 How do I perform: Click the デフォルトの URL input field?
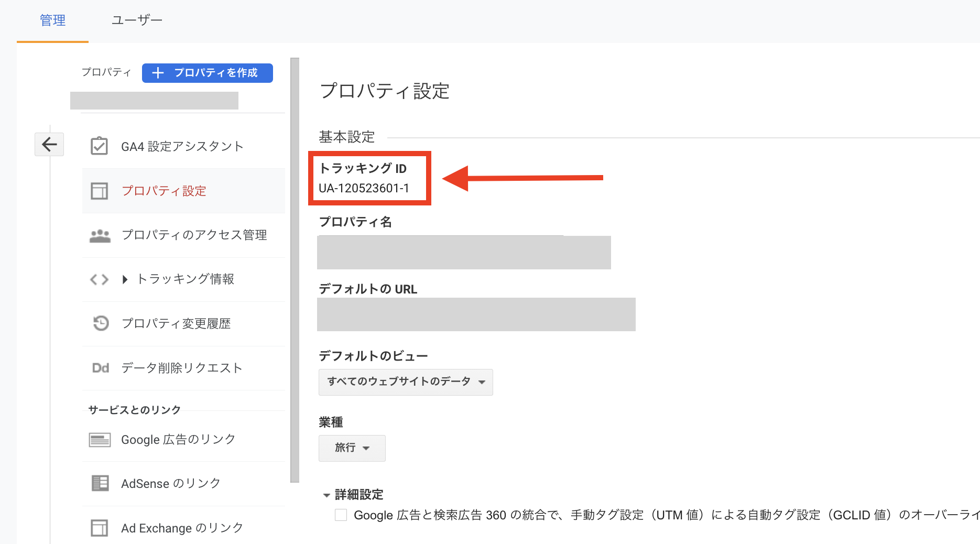[x=476, y=314]
